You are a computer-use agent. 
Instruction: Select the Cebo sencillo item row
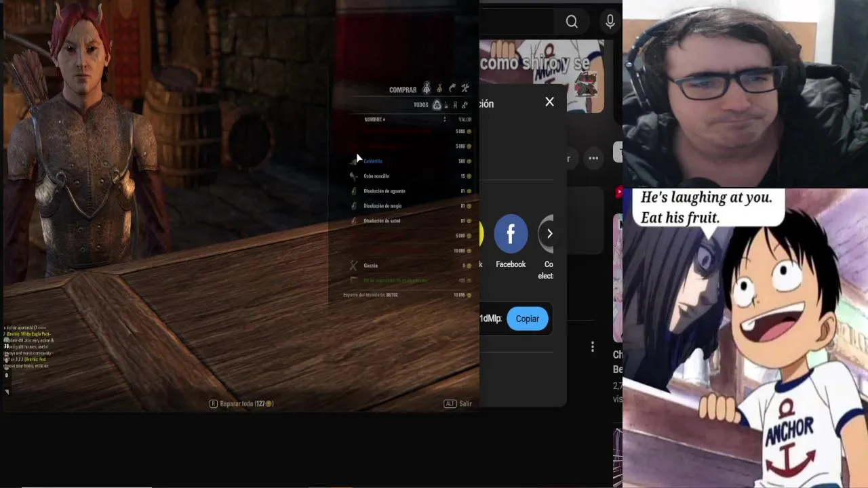(410, 176)
